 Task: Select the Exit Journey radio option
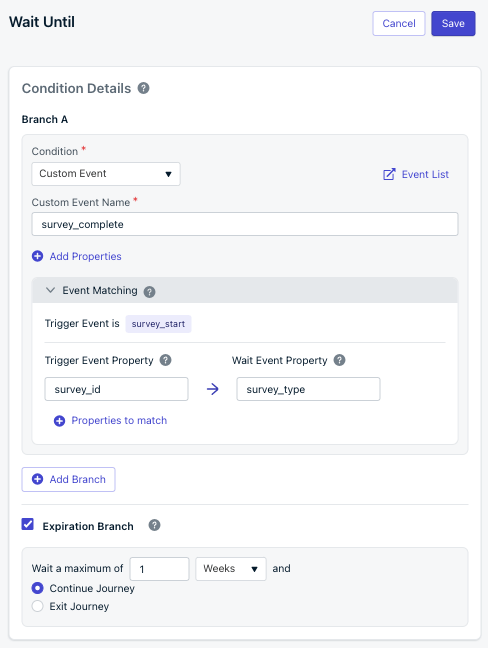click(38, 606)
